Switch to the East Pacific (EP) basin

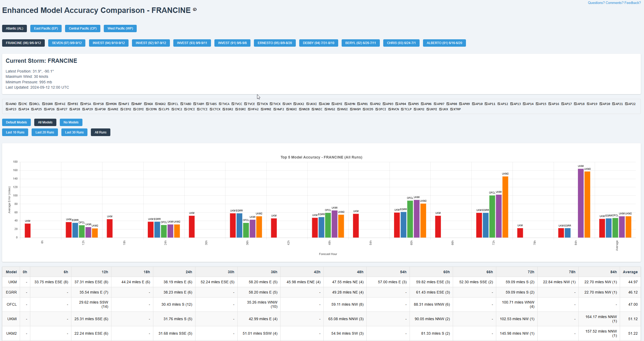(46, 28)
